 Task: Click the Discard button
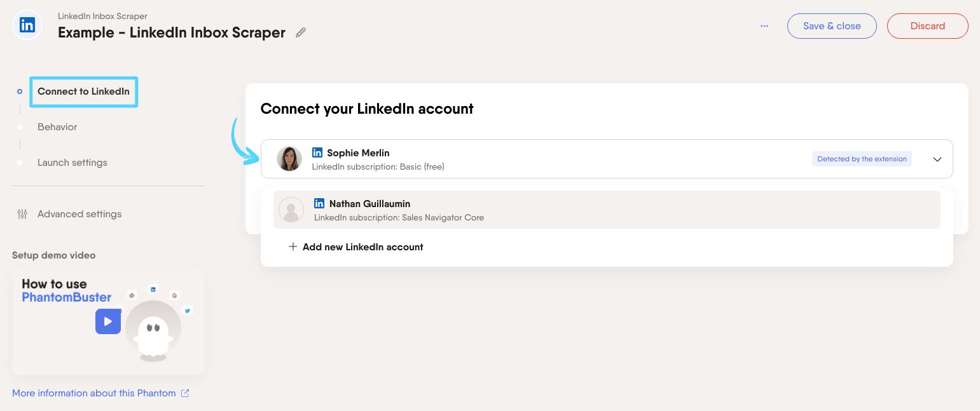point(927,26)
